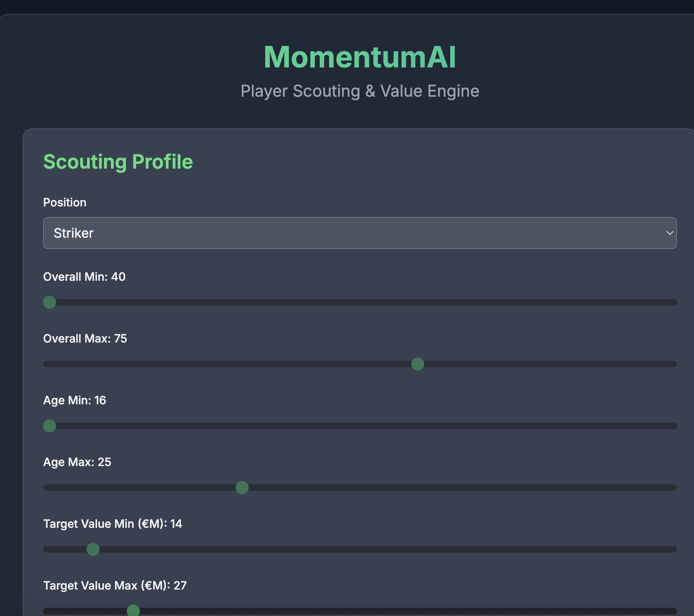Click the Target Value Max (€M) label
This screenshot has width=694, height=616.
[x=115, y=586]
